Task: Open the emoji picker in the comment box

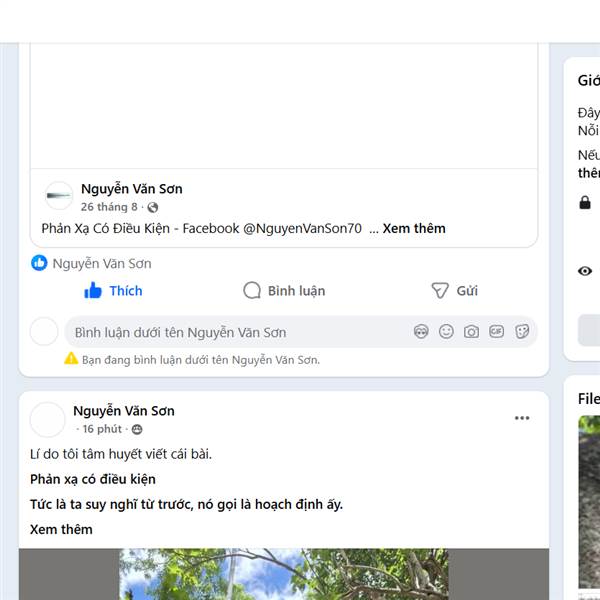Action: tap(446, 331)
